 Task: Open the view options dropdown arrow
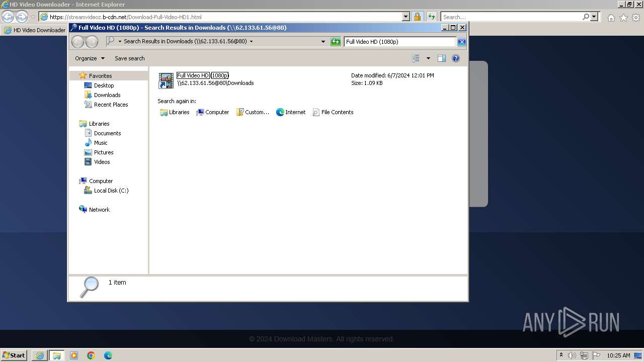coord(428,58)
